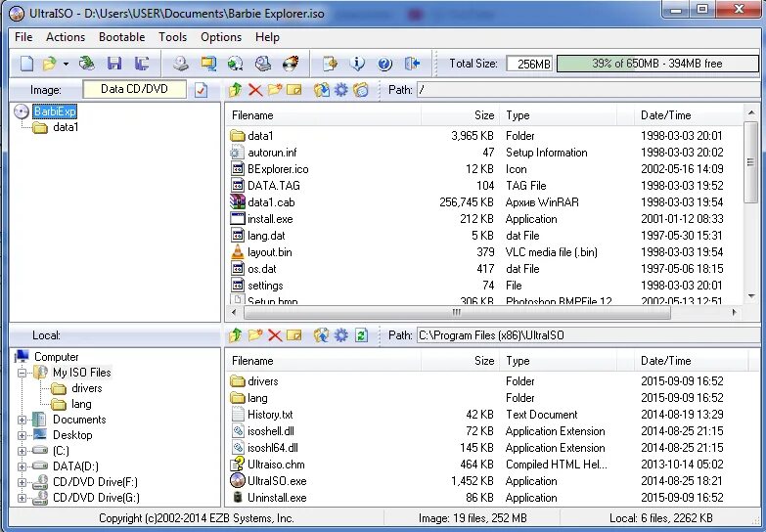Expand the Desktop tree node
The height and width of the screenshot is (532, 766).
pyautogui.click(x=22, y=435)
